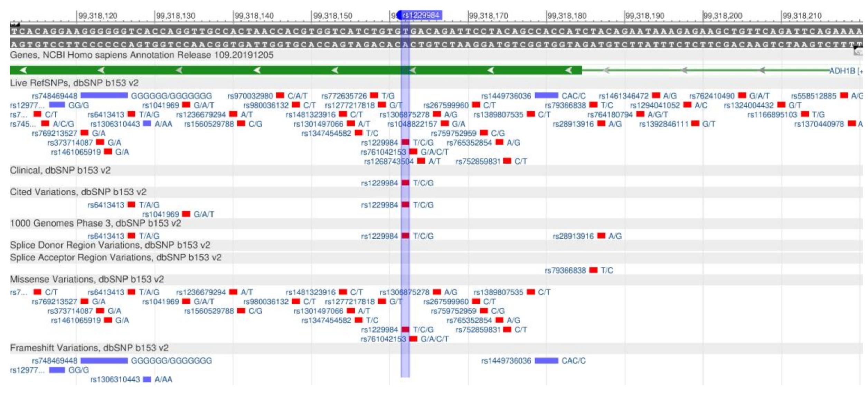Click the 1000 Genomes Phase 3 track title
The height and width of the screenshot is (394, 868).
click(x=95, y=223)
